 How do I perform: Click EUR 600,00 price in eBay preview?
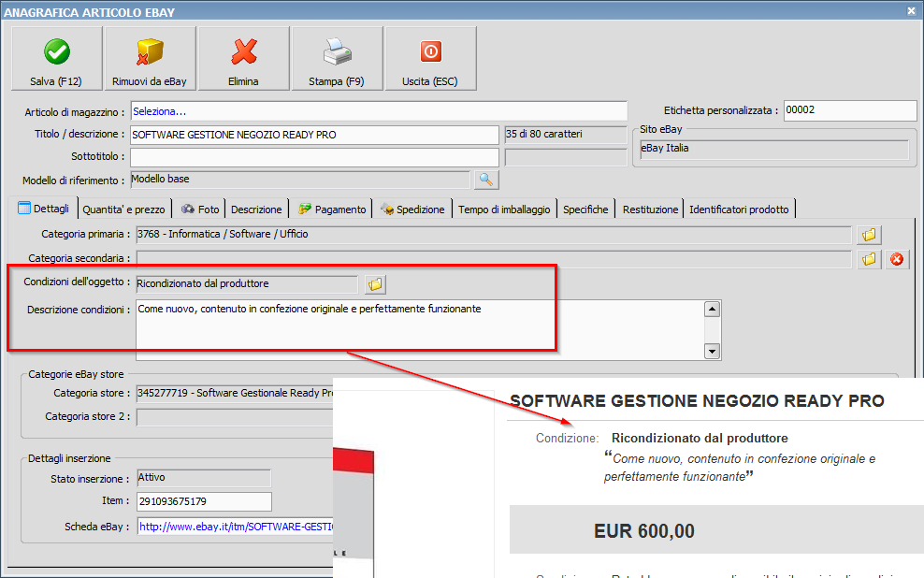click(x=644, y=531)
